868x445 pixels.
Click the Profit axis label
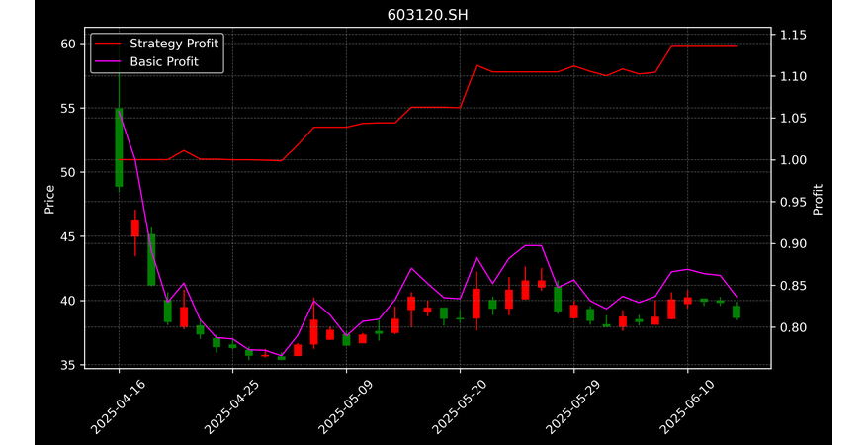(819, 199)
